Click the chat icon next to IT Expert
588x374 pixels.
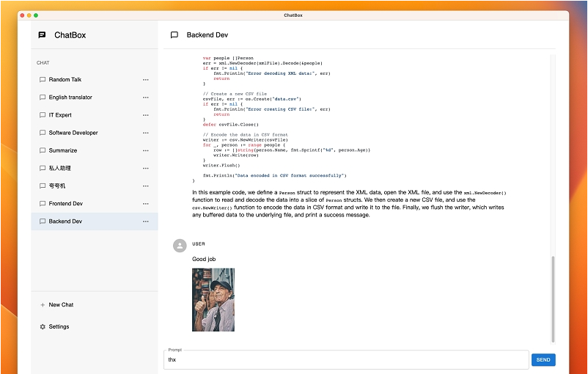tap(43, 115)
